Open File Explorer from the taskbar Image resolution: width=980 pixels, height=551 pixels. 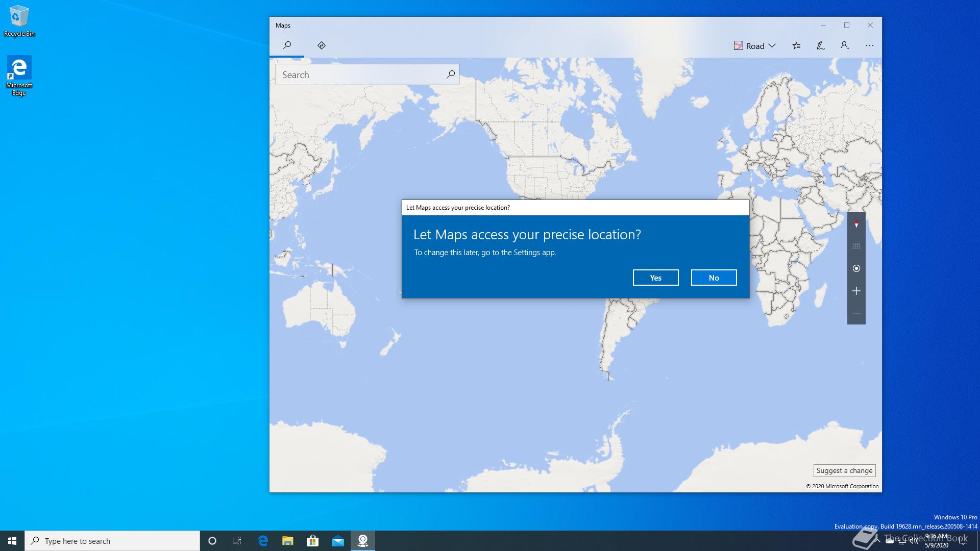[x=288, y=541]
